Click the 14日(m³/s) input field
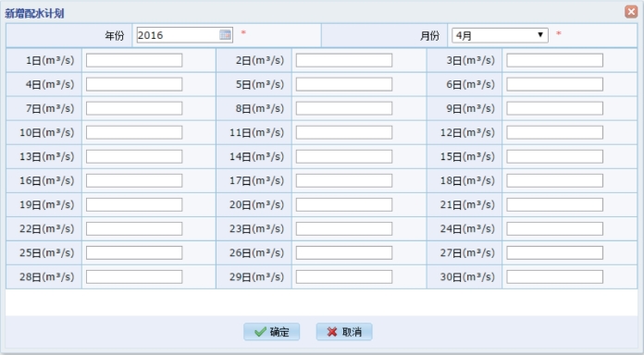Viewport: 644px width, 355px height. 344,156
